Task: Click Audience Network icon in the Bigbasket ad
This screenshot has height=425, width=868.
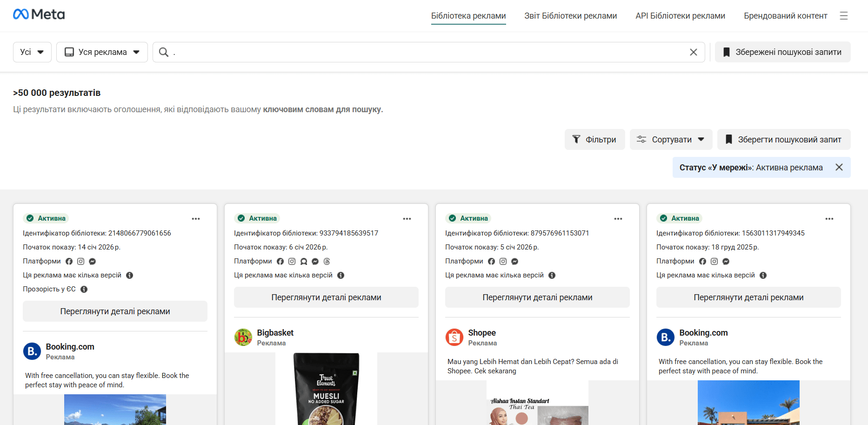Action: click(x=304, y=262)
